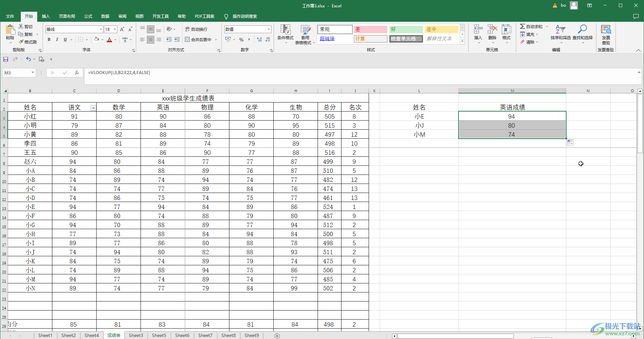Image resolution: width=644 pixels, height=339 pixels.
Task: Click the fill color paint bucket icon
Action: point(97,40)
